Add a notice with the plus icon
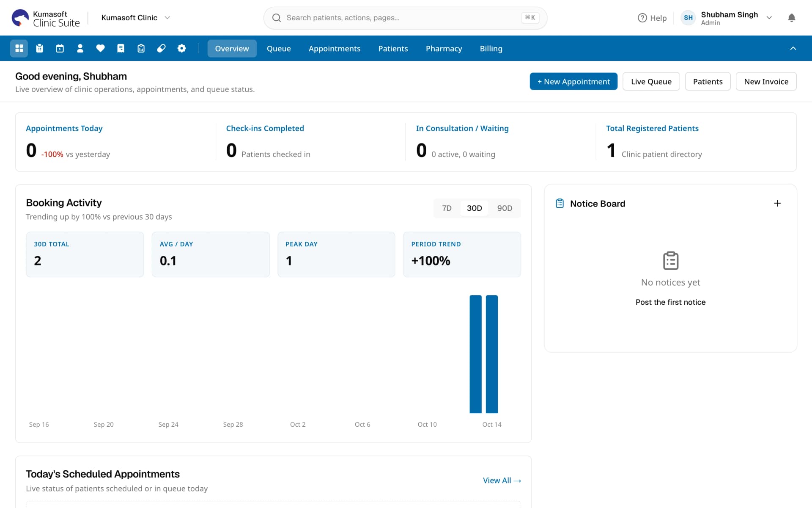812x508 pixels. 777,203
